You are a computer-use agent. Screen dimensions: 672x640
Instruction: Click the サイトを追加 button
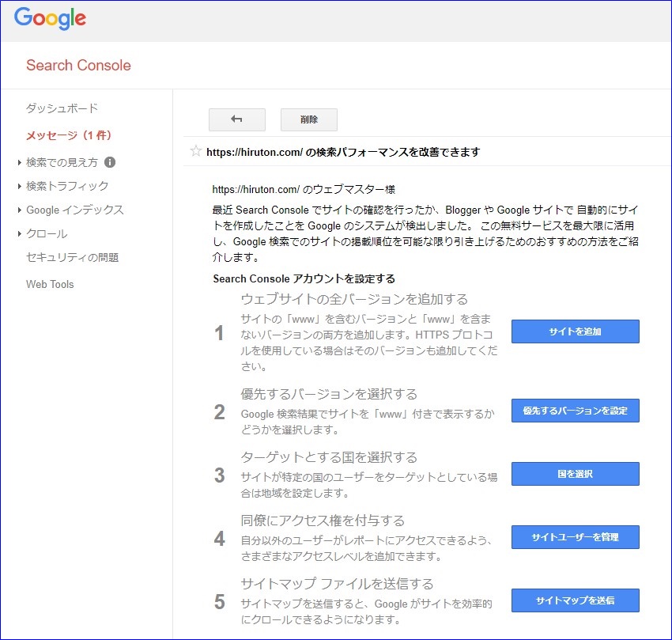point(575,331)
